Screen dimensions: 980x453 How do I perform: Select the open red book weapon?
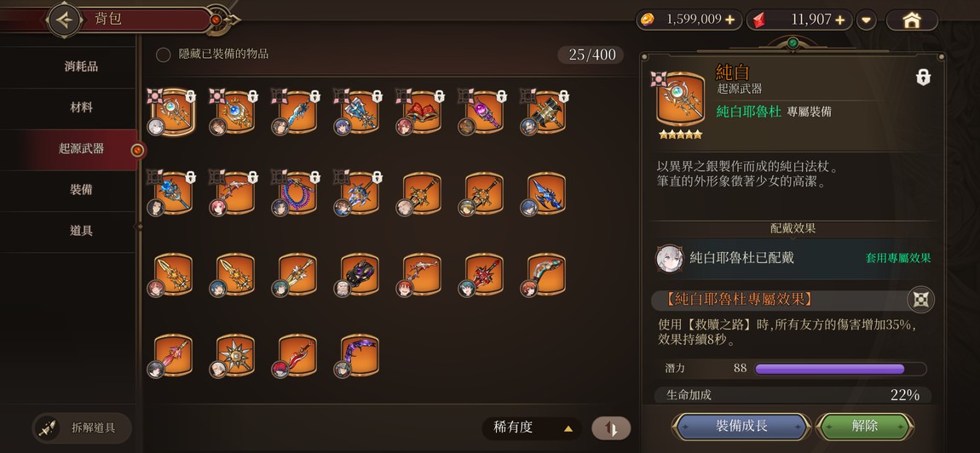[422, 112]
